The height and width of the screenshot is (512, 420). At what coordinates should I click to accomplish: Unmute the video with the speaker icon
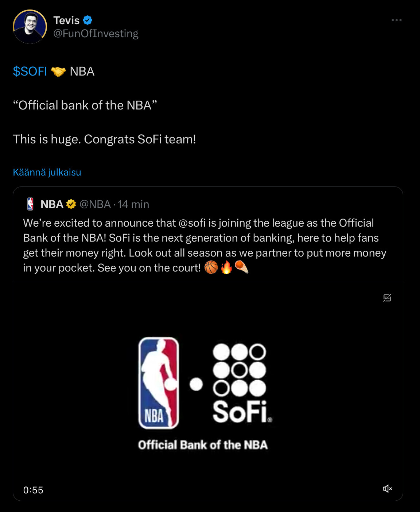click(387, 489)
